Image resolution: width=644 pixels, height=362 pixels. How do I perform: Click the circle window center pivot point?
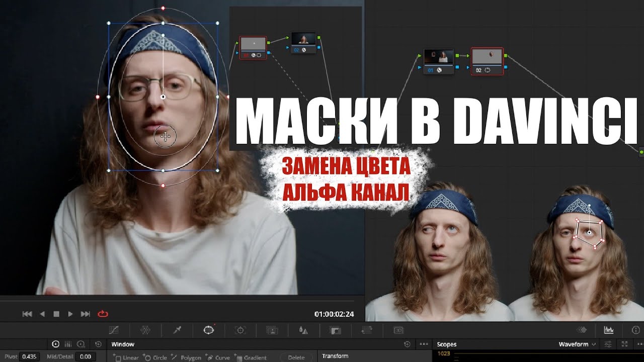[x=163, y=97]
